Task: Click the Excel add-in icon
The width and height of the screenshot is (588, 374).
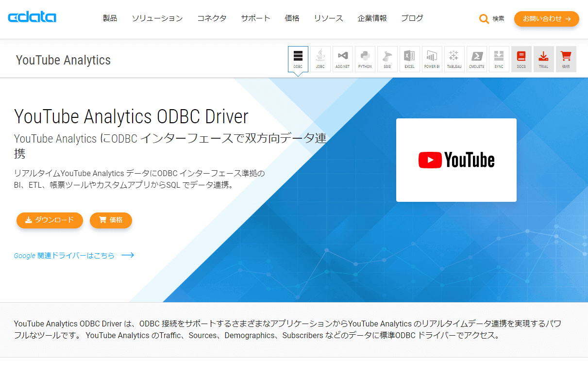Action: tap(409, 58)
